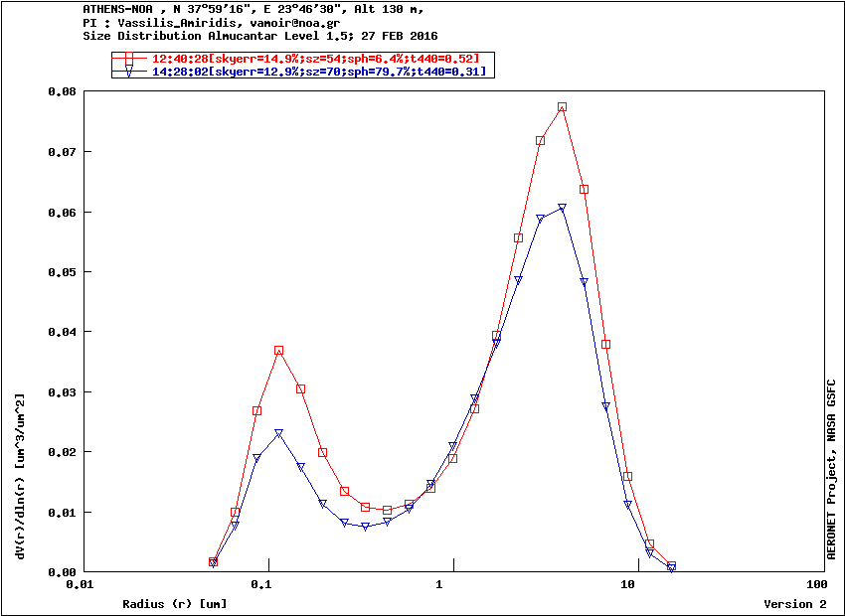Click the blue fine-mode peak triangle near 0.023
Image resolution: width=845 pixels, height=616 pixels.
pyautogui.click(x=278, y=433)
